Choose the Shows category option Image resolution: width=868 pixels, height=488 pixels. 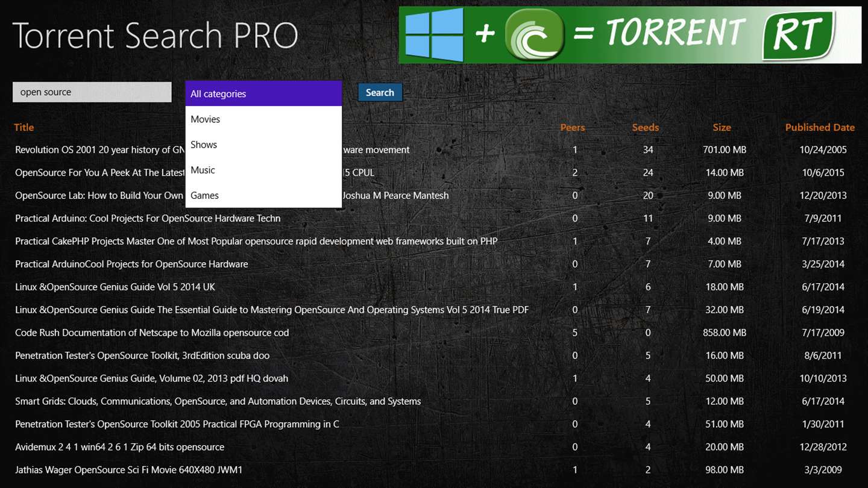click(263, 145)
